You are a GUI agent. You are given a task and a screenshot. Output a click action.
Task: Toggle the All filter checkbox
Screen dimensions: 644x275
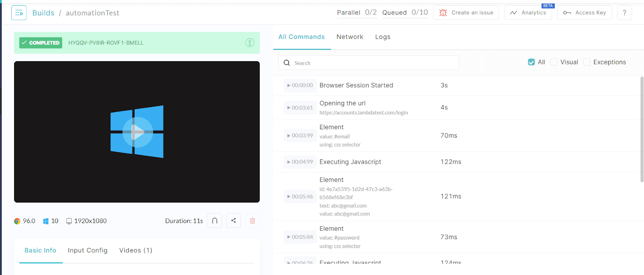pos(531,62)
